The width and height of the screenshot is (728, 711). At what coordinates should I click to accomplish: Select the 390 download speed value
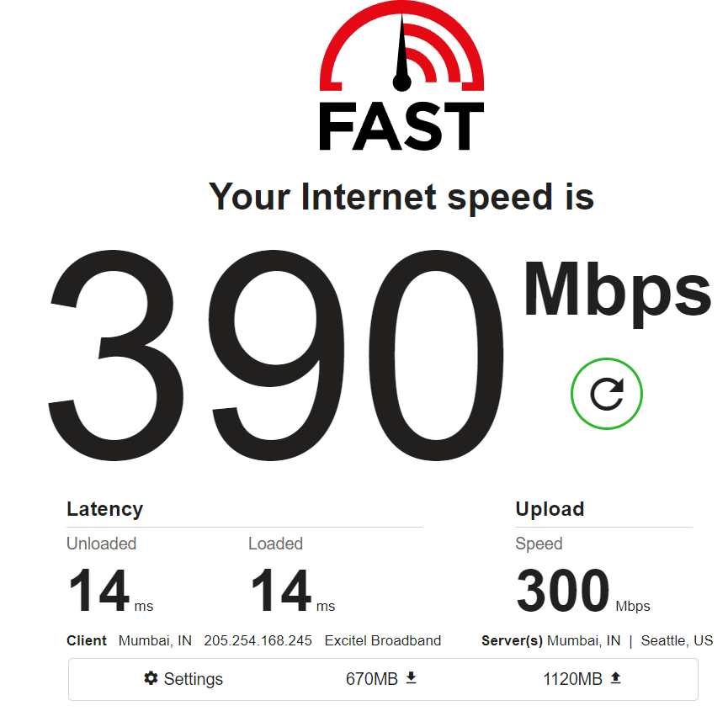pos(276,355)
